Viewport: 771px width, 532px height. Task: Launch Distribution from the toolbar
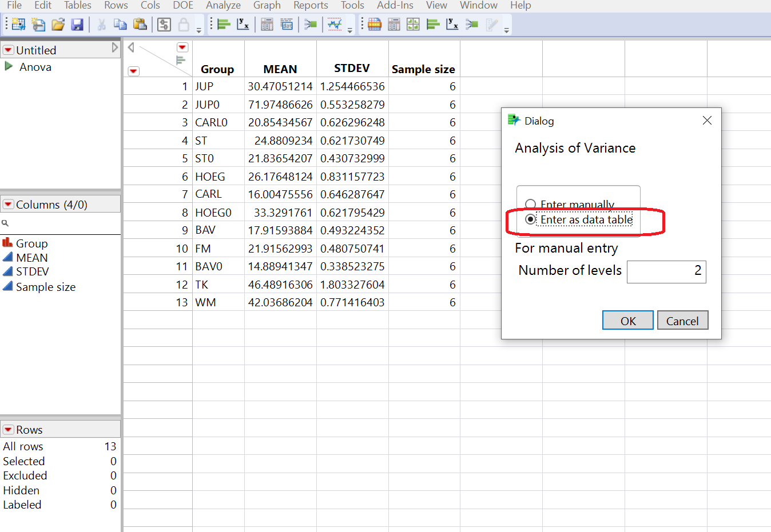tap(223, 24)
